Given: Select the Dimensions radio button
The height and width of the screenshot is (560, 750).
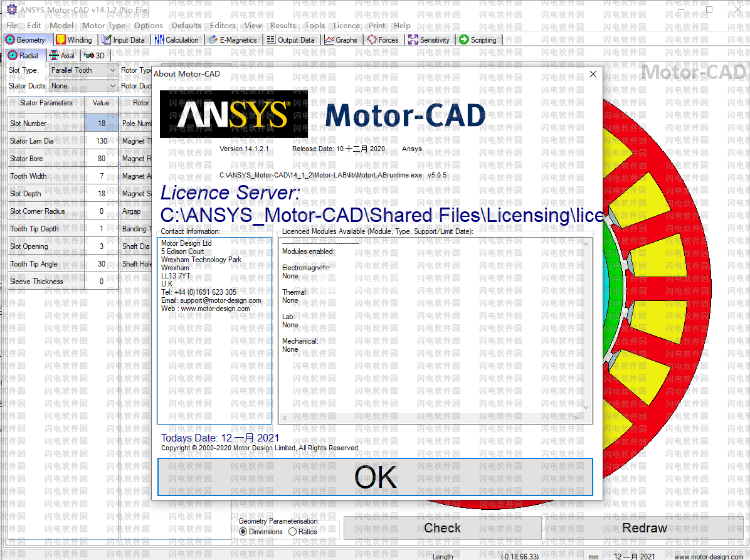Looking at the screenshot, I should tap(261, 532).
